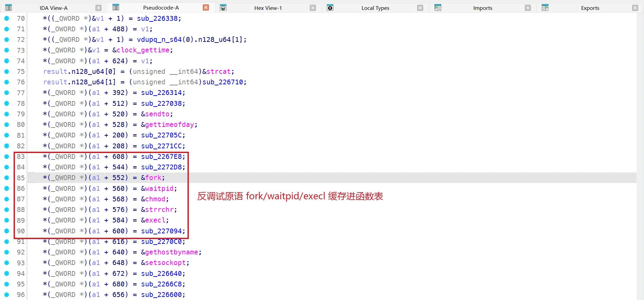Screen dimensions: 644x300
Task: Open the Local Types tab
Action: point(375,8)
